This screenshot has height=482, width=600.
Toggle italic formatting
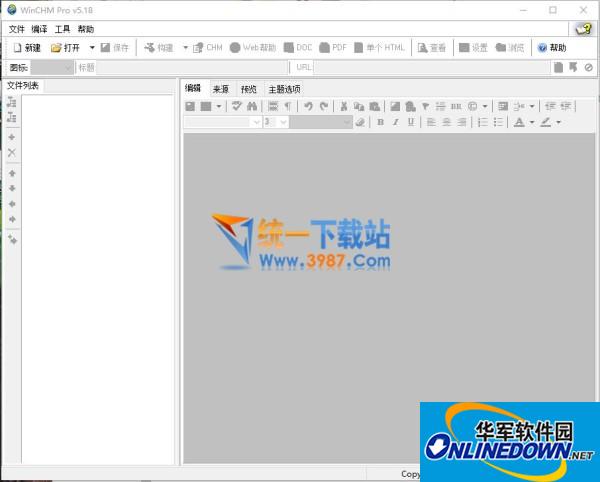(x=396, y=122)
